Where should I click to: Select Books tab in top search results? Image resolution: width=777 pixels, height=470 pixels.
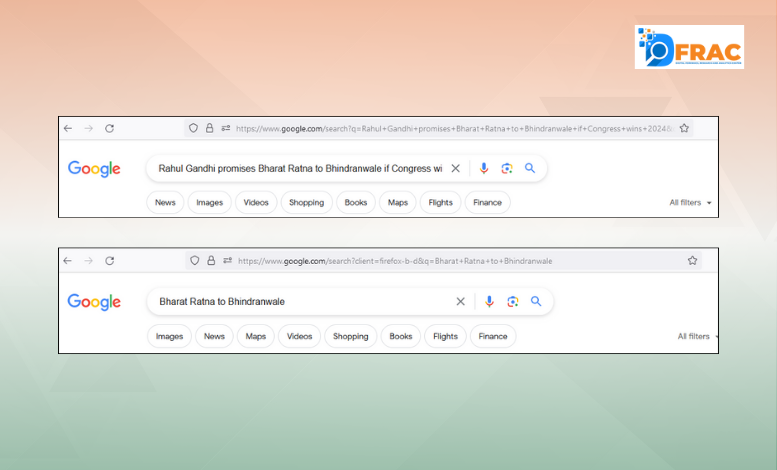(356, 202)
